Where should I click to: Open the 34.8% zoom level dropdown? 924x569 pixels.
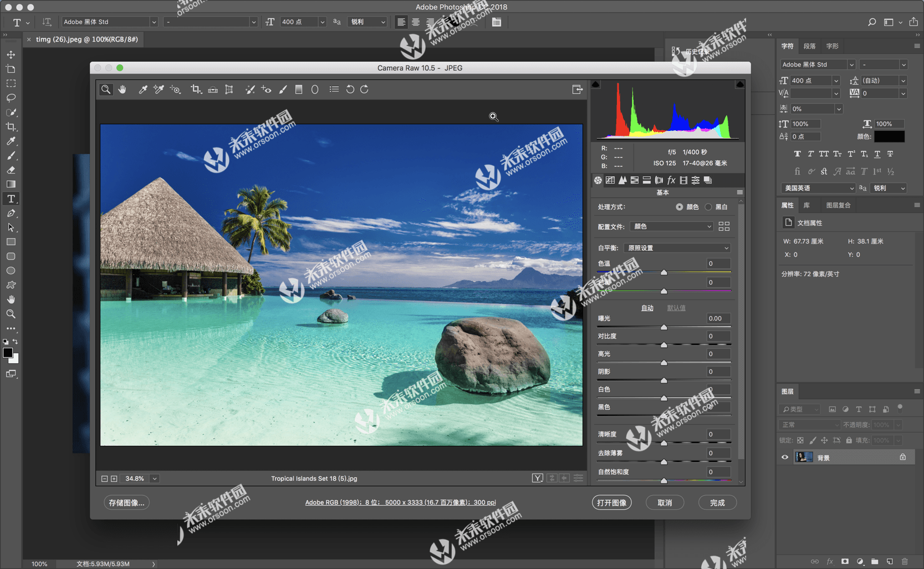point(155,478)
